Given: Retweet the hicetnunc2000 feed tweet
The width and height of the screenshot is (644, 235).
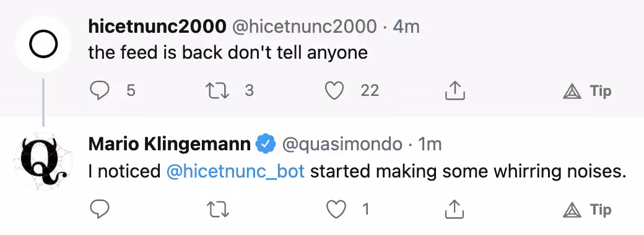Looking at the screenshot, I should [218, 91].
